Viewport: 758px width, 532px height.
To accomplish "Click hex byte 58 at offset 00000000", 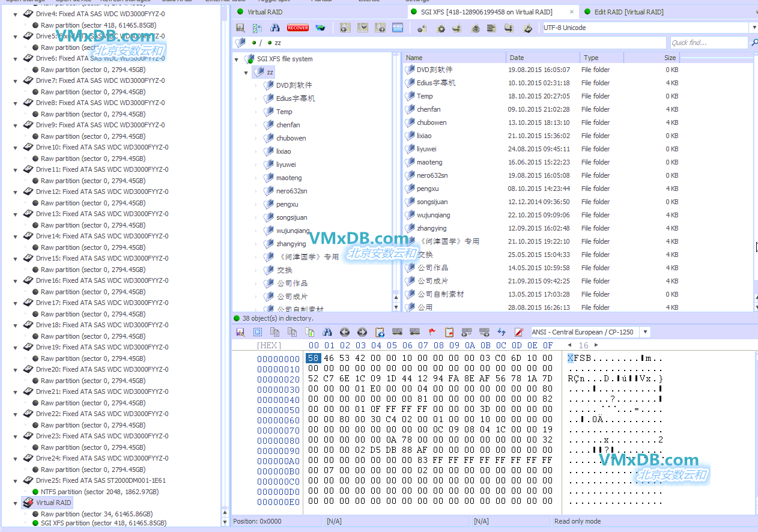I will tap(313, 358).
